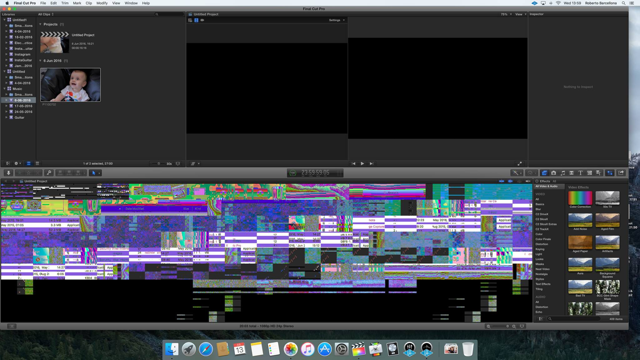This screenshot has width=640, height=360.
Task: Open the Select tool dropdown
Action: [x=95, y=173]
